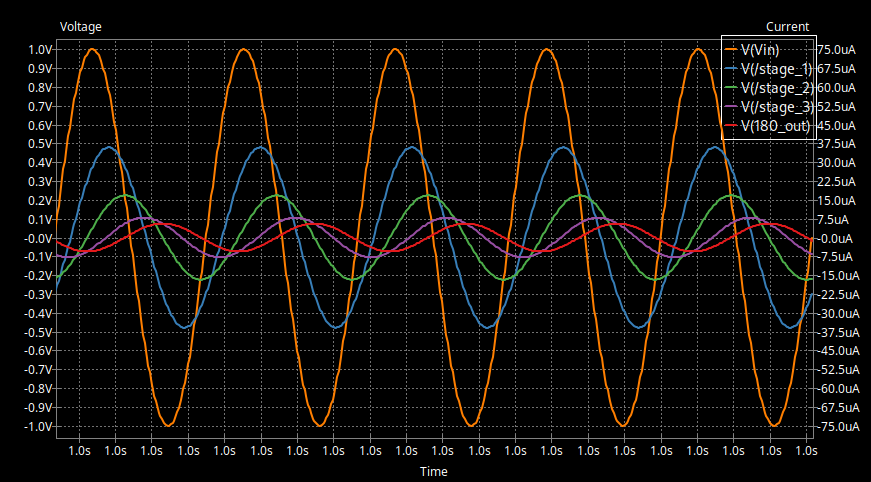Screen dimensions: 871x482
Task: Click the 1.0V voltage tick label
Action: [x=40, y=50]
